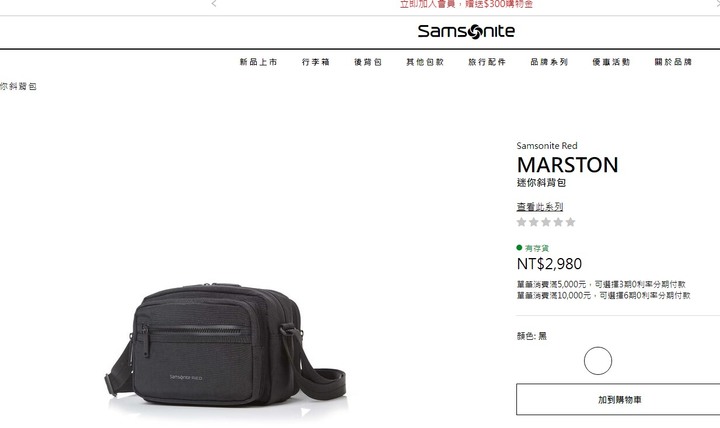Screen dimensions: 720x428
Task: Expand the 品牌系列 menu
Action: click(549, 62)
